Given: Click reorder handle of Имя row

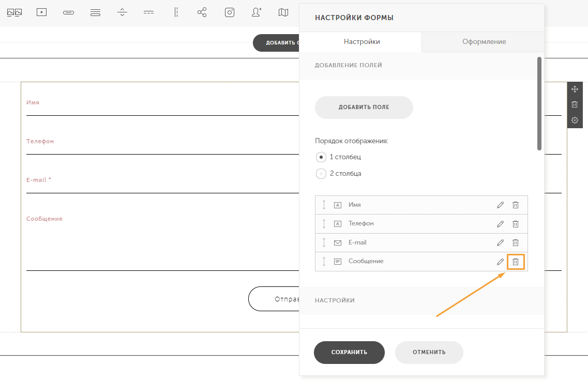Looking at the screenshot, I should [324, 205].
